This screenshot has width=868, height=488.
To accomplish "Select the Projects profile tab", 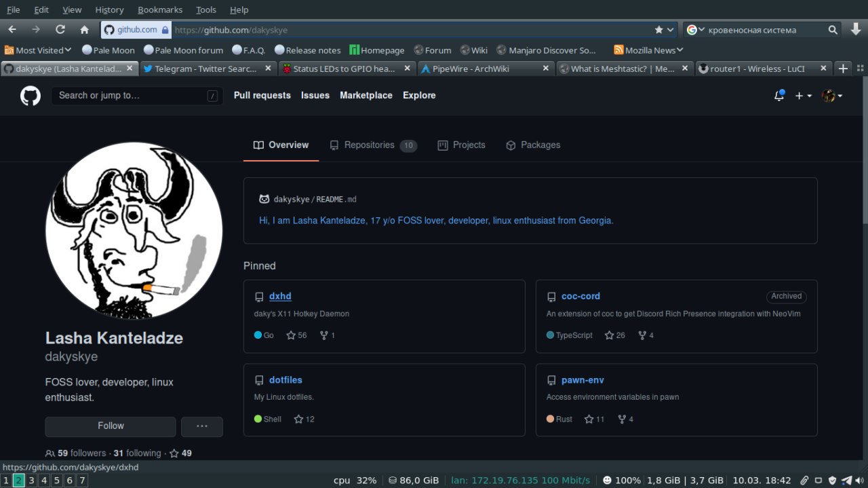I will click(461, 145).
